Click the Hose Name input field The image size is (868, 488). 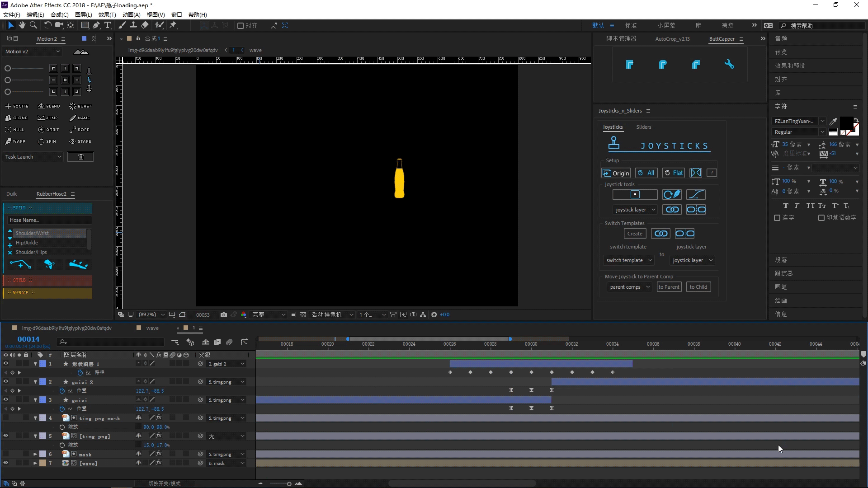pyautogui.click(x=50, y=220)
